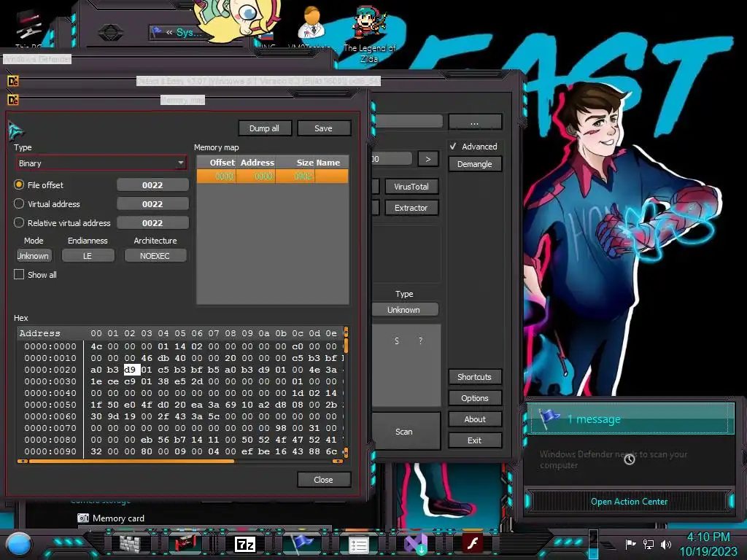Click the volume speaker tray icon
This screenshot has width=747, height=560.
coord(665,544)
